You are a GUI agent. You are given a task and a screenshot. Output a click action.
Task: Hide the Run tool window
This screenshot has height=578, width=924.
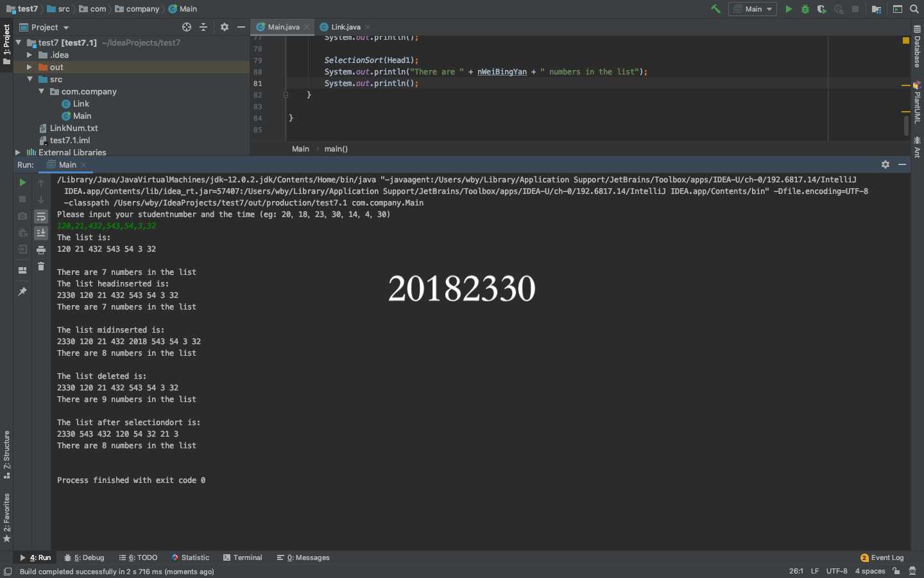(x=902, y=164)
